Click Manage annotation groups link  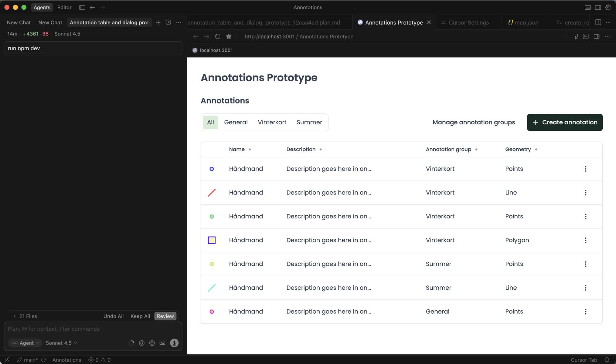(473, 122)
